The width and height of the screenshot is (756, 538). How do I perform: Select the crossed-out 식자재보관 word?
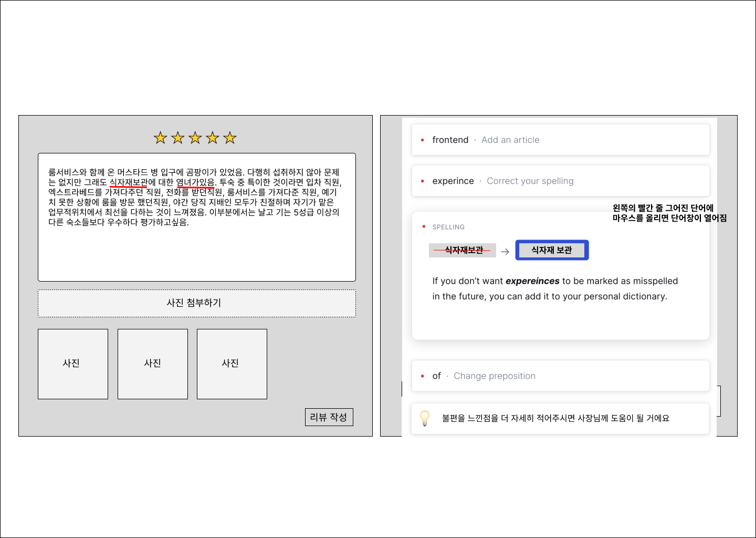(463, 250)
